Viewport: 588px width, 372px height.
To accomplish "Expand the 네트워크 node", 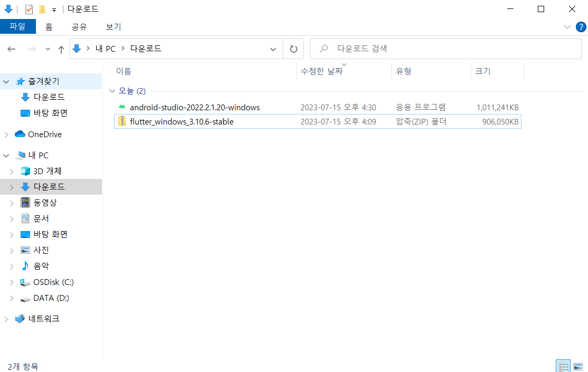I will pos(6,319).
